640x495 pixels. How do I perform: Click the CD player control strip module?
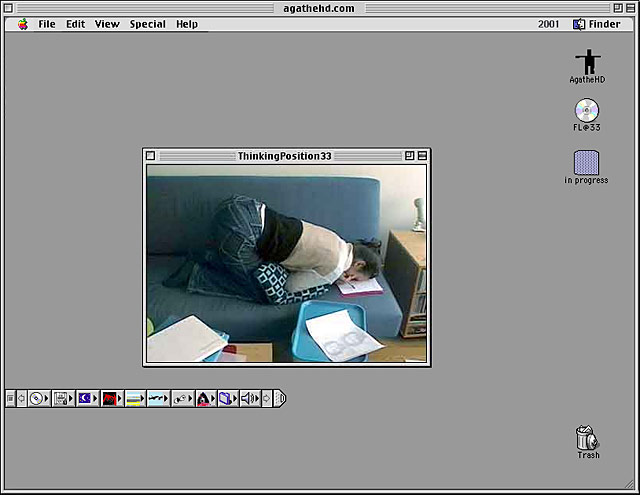tap(39, 398)
